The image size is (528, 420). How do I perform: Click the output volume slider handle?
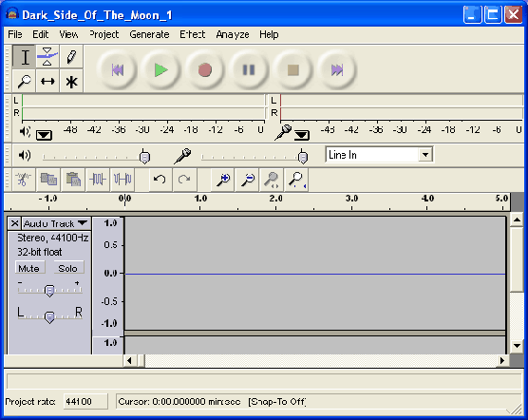[144, 157]
